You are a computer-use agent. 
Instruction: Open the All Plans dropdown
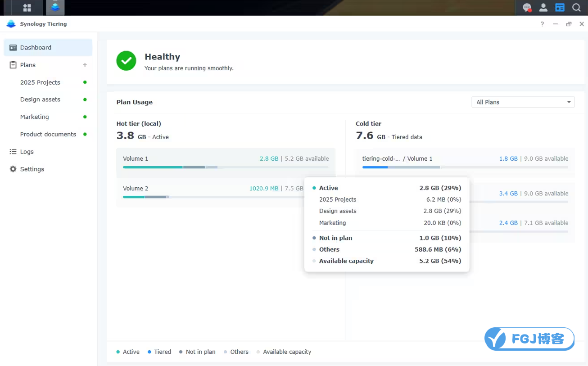[x=522, y=102]
